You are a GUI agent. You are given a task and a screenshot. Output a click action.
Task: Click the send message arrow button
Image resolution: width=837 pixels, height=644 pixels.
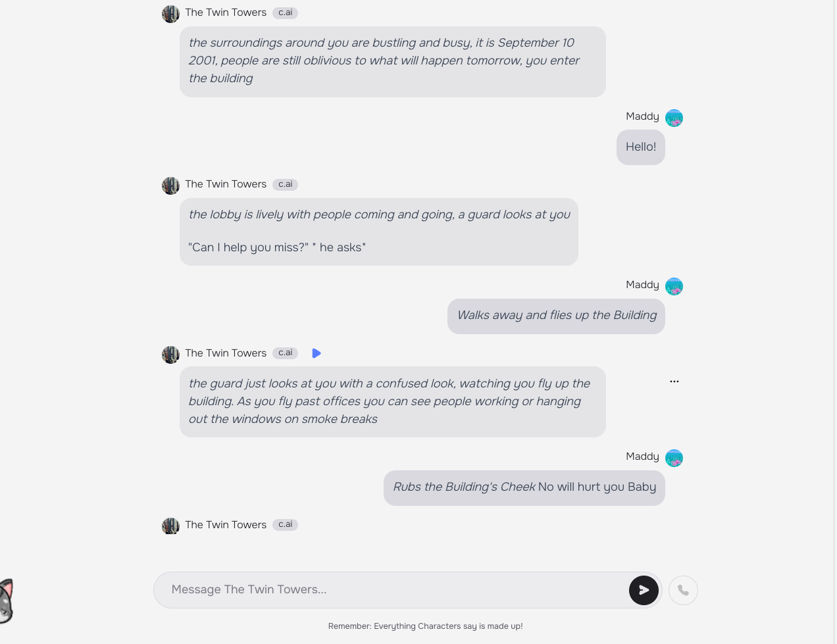tap(644, 590)
